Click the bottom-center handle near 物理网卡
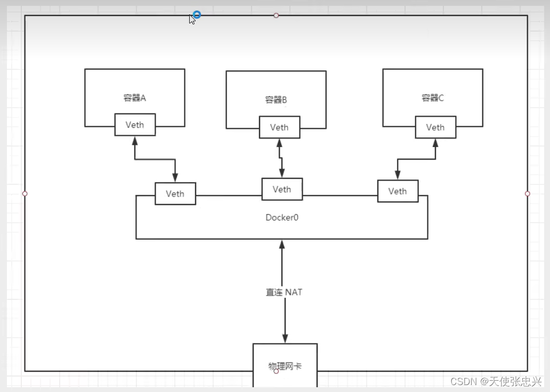The height and width of the screenshot is (392, 550). pos(276,372)
